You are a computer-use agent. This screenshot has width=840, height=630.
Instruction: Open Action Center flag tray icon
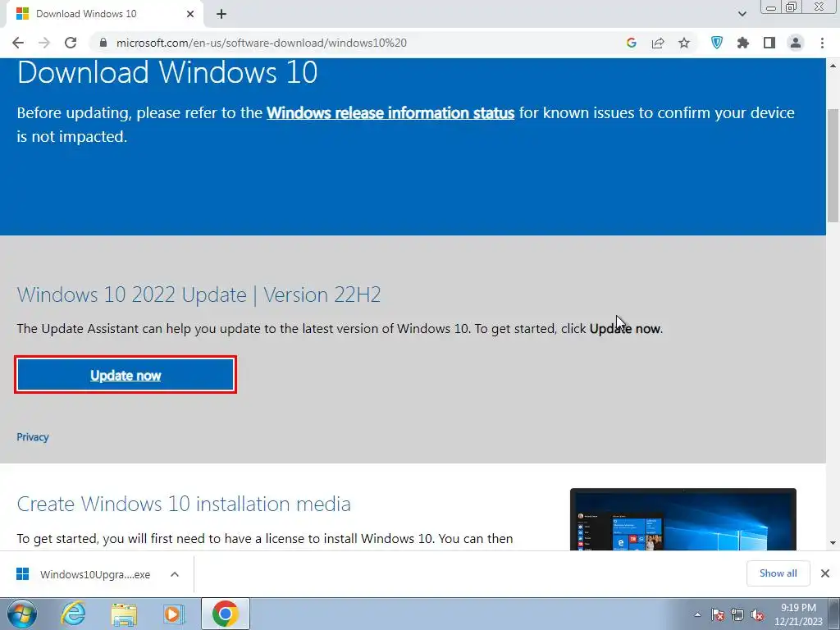coord(718,614)
